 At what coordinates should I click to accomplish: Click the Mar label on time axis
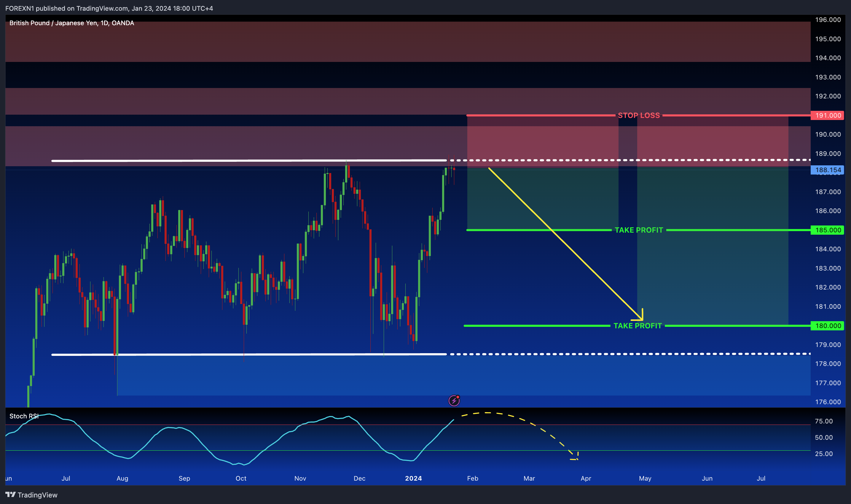[x=529, y=478]
